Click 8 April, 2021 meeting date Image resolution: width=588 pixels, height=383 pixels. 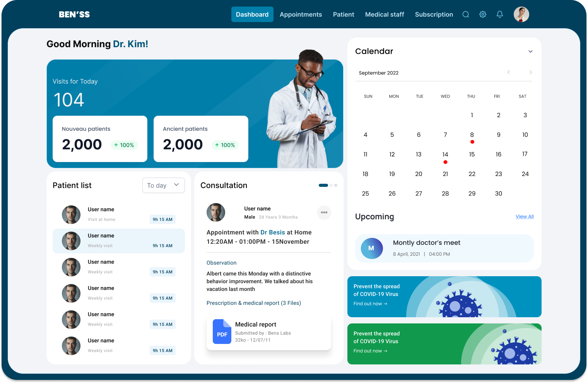click(x=407, y=254)
